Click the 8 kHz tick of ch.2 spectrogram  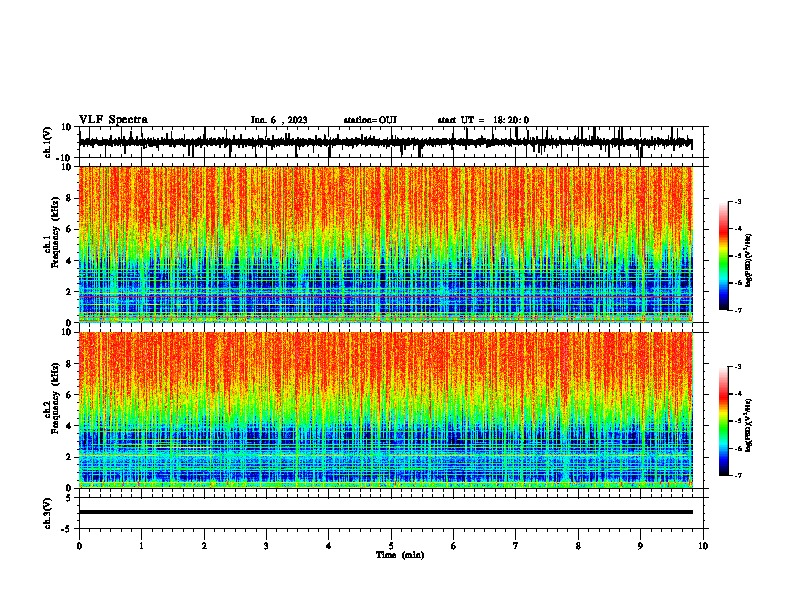[x=69, y=364]
